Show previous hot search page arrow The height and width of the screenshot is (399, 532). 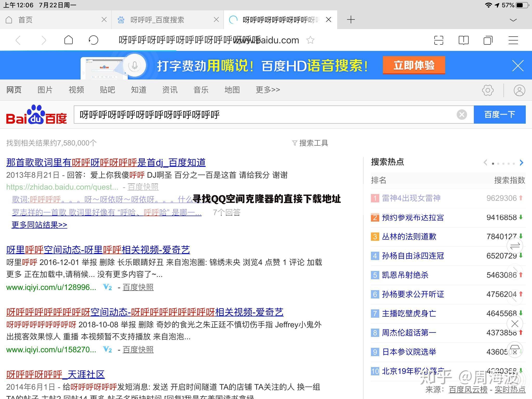click(x=485, y=163)
